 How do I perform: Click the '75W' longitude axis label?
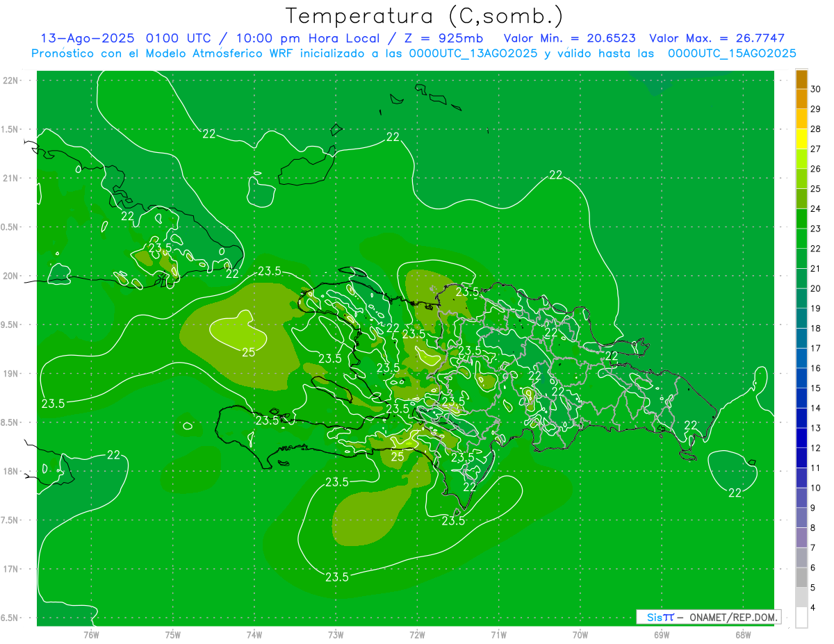[x=172, y=634]
